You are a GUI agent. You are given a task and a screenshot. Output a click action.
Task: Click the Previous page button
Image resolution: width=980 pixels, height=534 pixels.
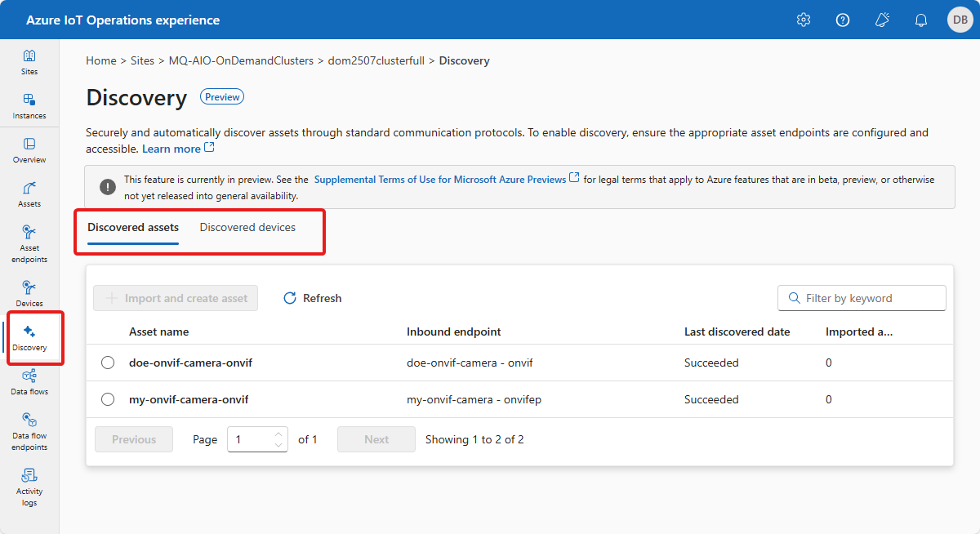[x=134, y=439]
